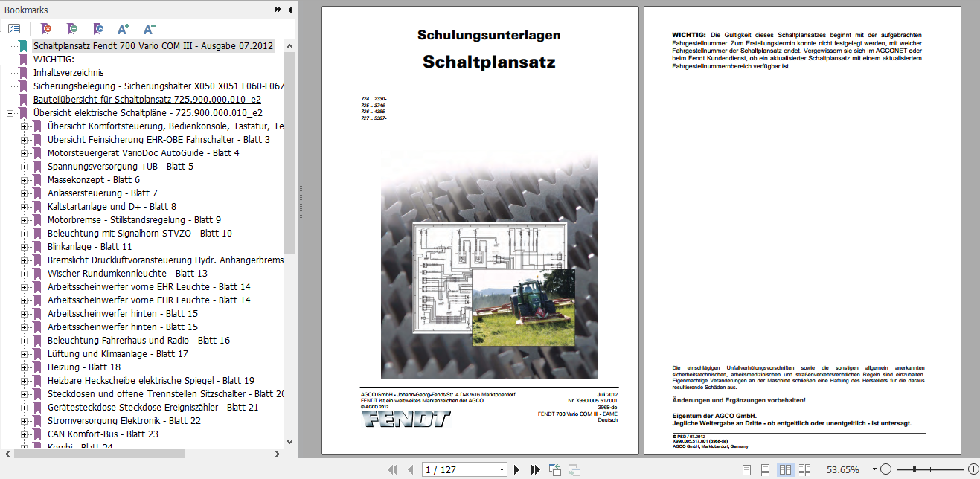The height and width of the screenshot is (479, 980).
Task: Go to the first page
Action: point(393,469)
